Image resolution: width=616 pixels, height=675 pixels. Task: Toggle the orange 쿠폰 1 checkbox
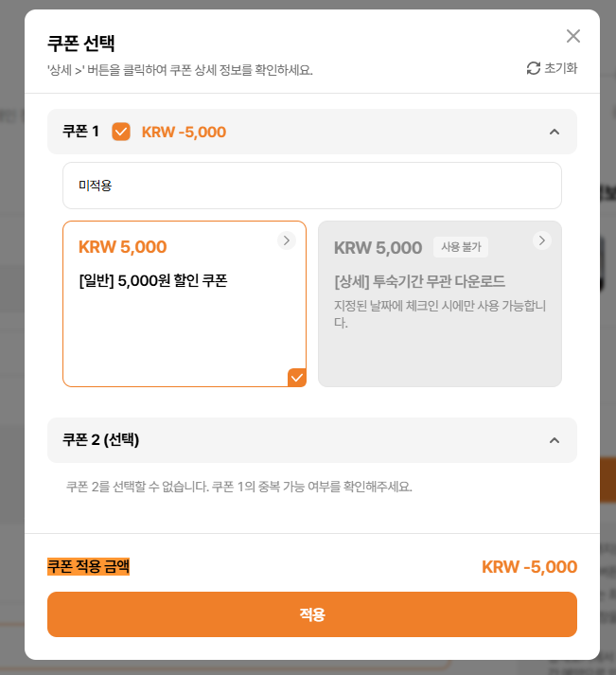pyautogui.click(x=121, y=132)
